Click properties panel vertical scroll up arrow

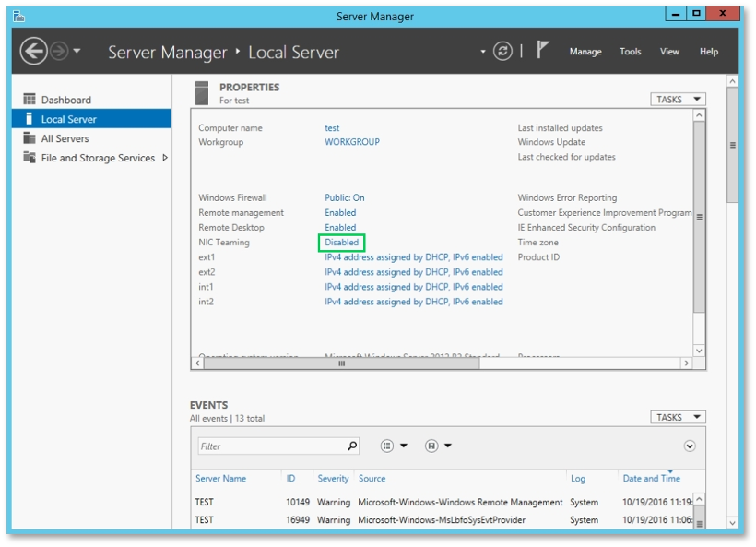tap(699, 115)
